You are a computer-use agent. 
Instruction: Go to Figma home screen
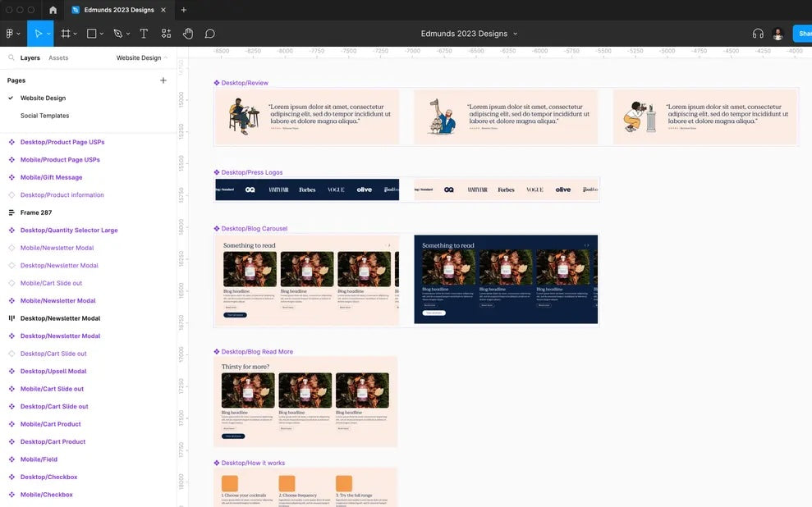point(53,10)
